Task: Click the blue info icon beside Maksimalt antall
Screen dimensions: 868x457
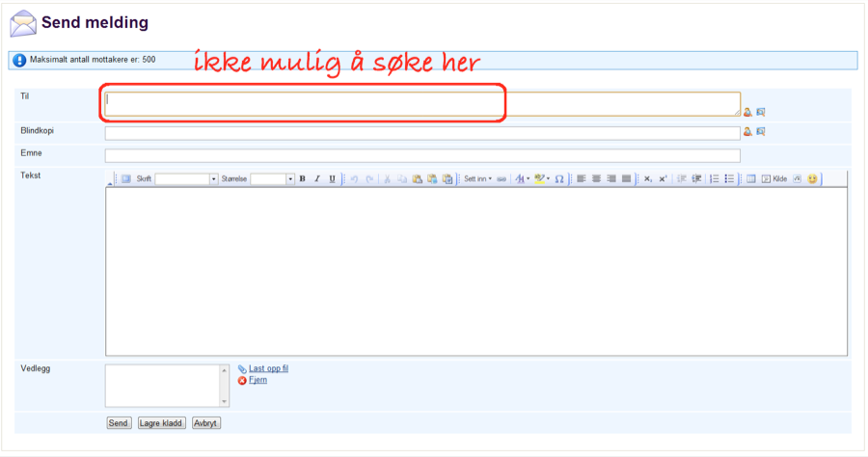Action: click(x=19, y=60)
